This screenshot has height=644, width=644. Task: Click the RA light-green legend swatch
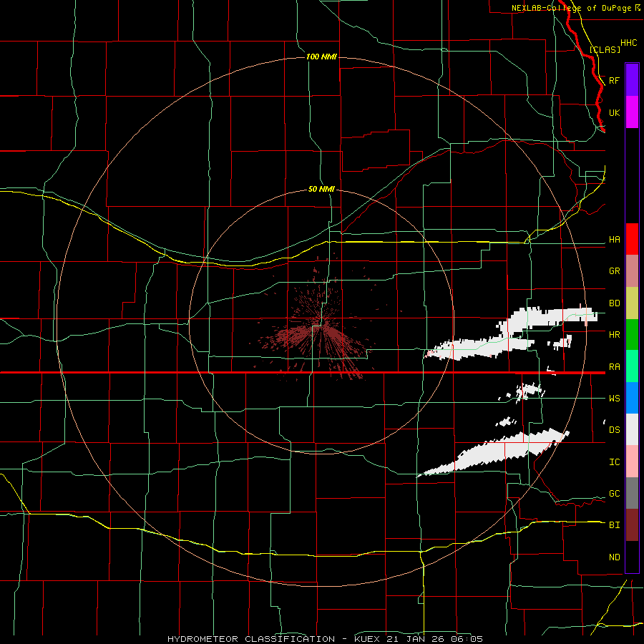(632, 366)
